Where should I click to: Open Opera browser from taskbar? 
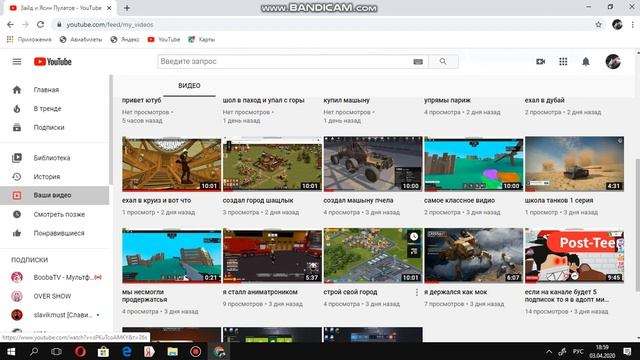point(80,352)
